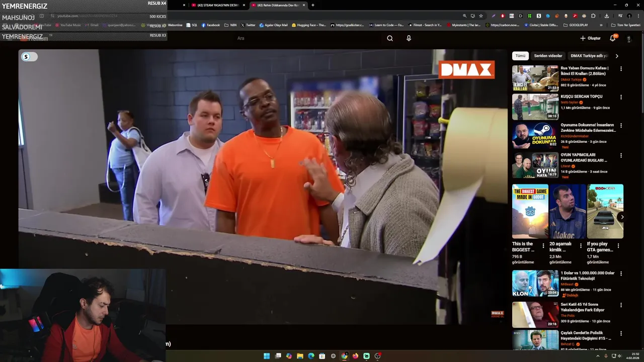This screenshot has height=362, width=644.
Task: Open 20 aşamalı kimlik short thumbnail
Action: [568, 211]
